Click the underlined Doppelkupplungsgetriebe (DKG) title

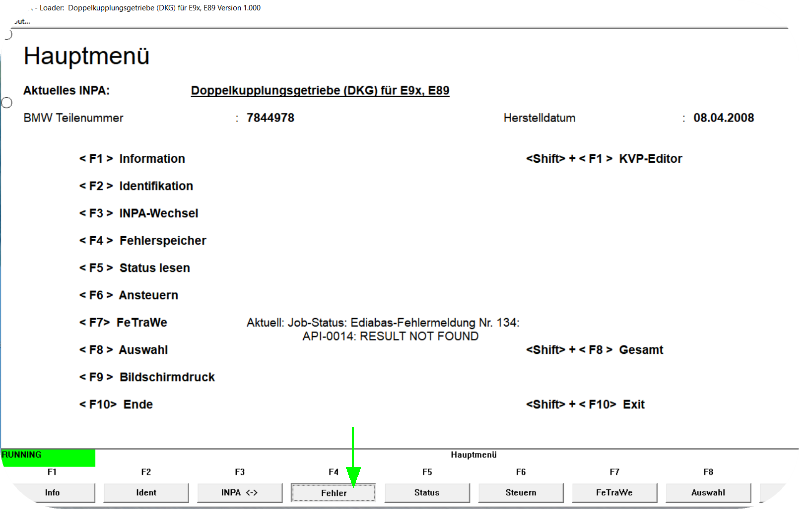pyautogui.click(x=320, y=91)
